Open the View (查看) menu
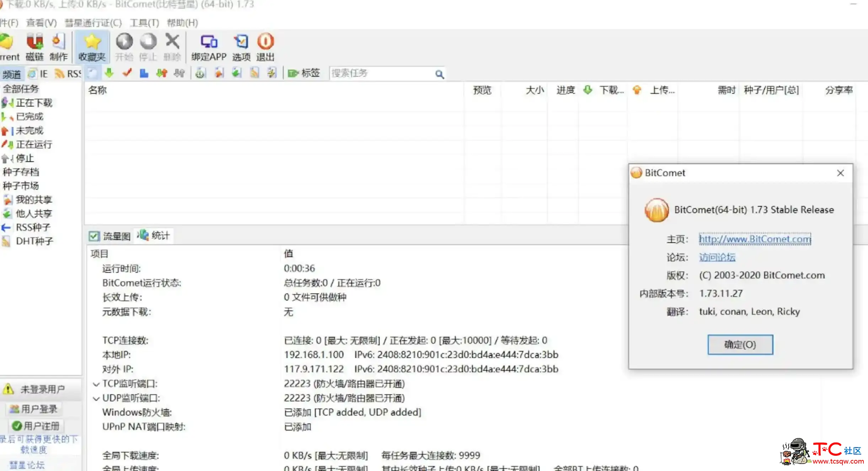868x471 pixels. pos(41,23)
